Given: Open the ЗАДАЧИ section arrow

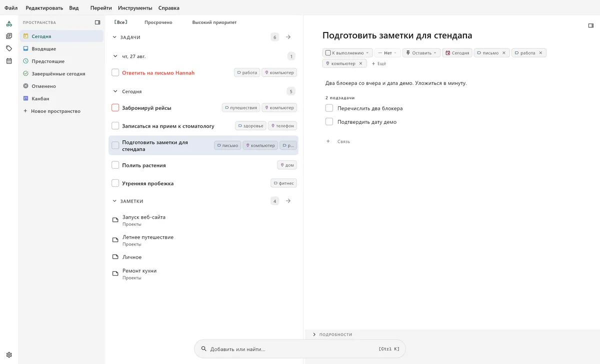Looking at the screenshot, I should 288,37.
